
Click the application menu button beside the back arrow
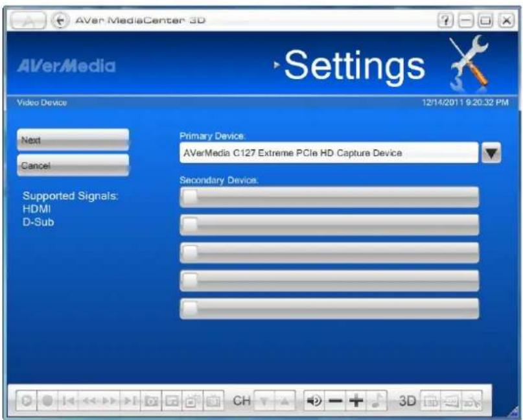(x=29, y=20)
